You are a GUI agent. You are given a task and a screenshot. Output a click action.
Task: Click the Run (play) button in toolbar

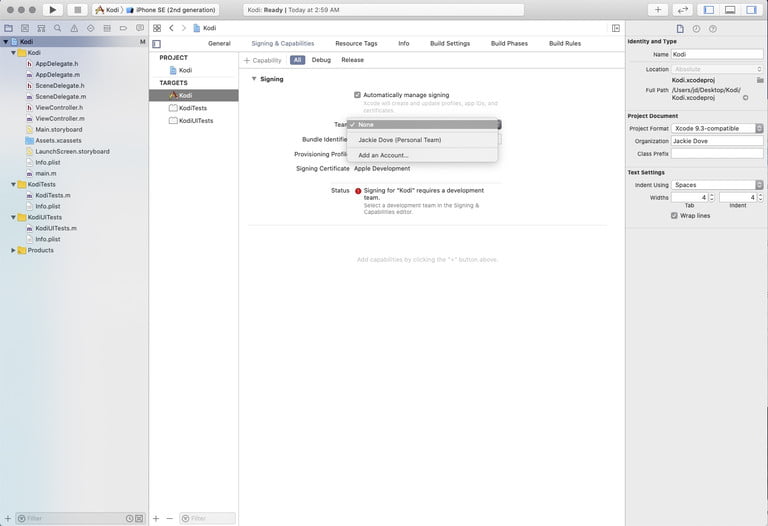pos(52,10)
